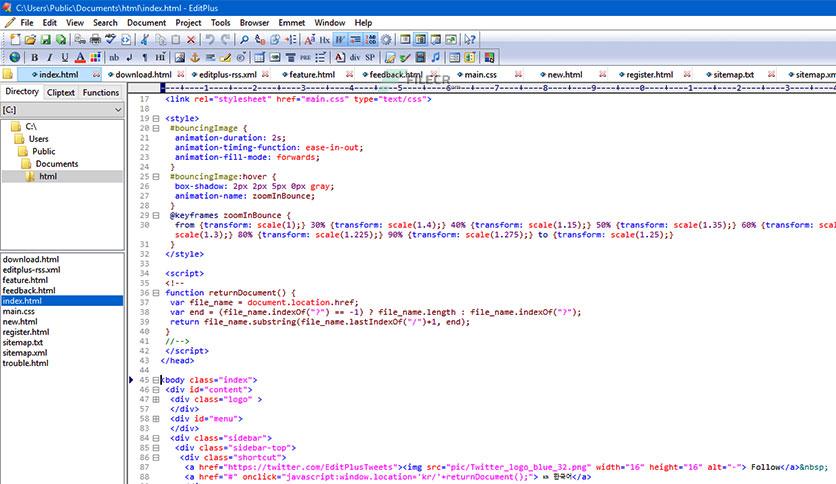Open the Tools menu
This screenshot has width=836, height=484.
pyautogui.click(x=220, y=23)
